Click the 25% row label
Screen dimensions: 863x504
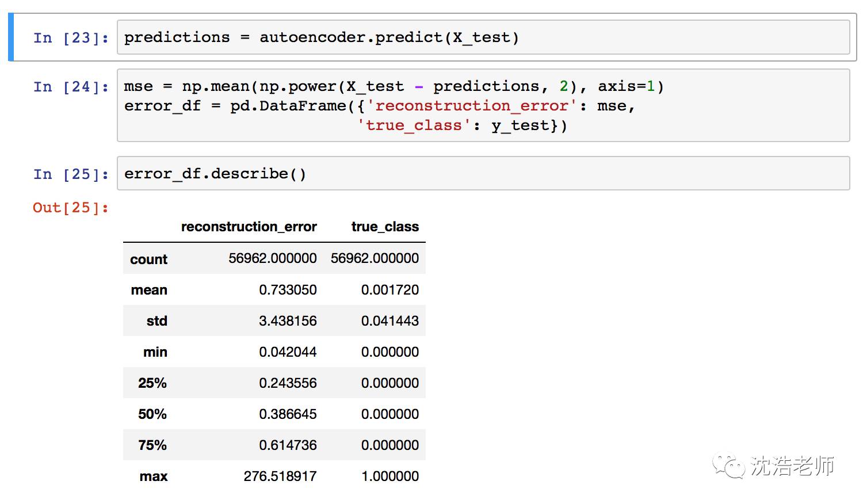tap(152, 383)
